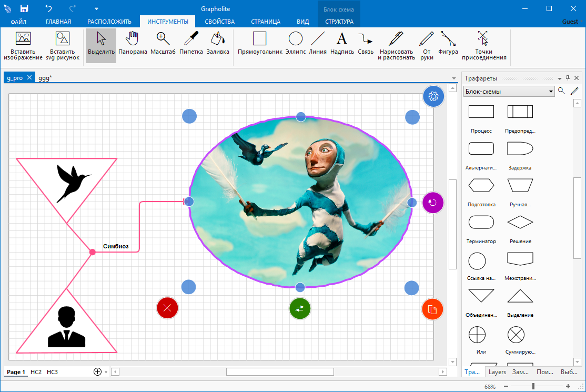Click the canvas scroll-down arrow
Screen dimensions: 586x392
tap(452, 361)
